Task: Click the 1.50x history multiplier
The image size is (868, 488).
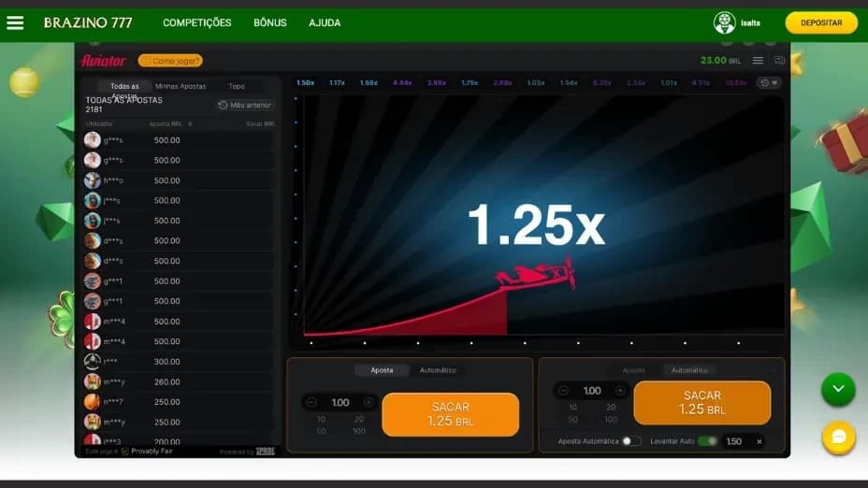Action: click(305, 83)
